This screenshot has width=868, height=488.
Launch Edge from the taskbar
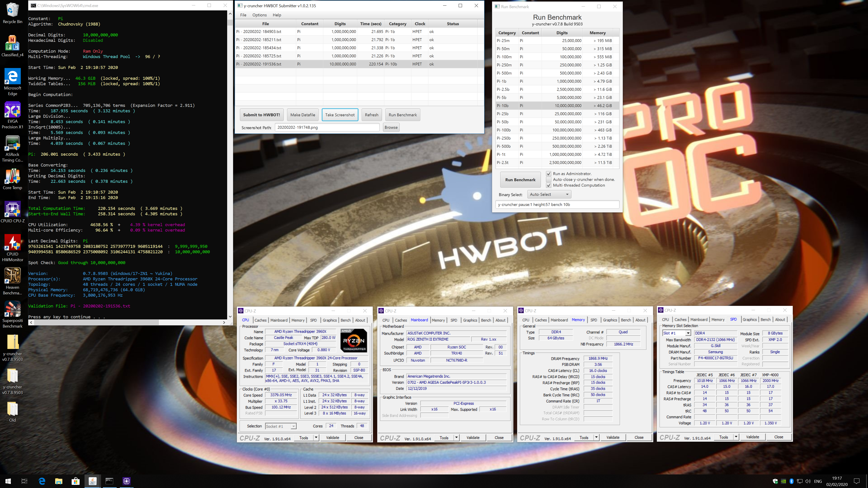(x=42, y=481)
